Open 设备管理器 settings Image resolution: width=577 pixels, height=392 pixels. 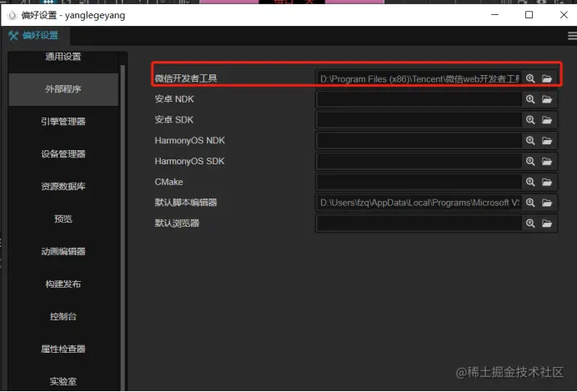[x=63, y=153]
